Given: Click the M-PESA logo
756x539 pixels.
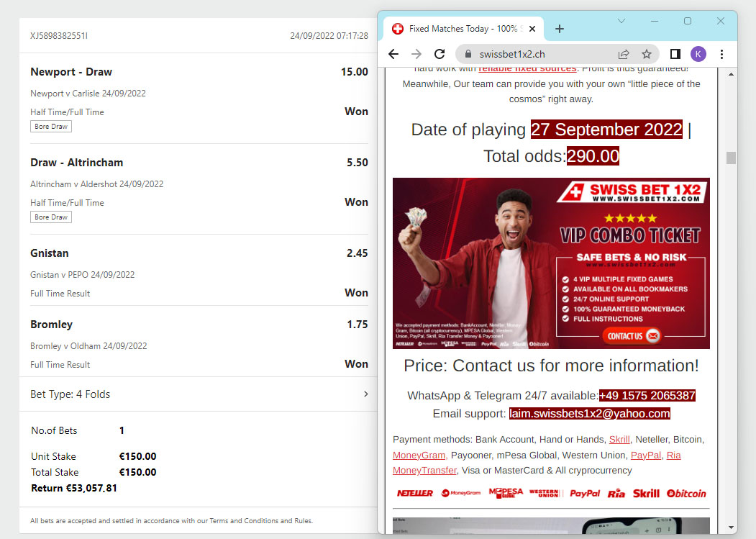Looking at the screenshot, I should point(506,493).
